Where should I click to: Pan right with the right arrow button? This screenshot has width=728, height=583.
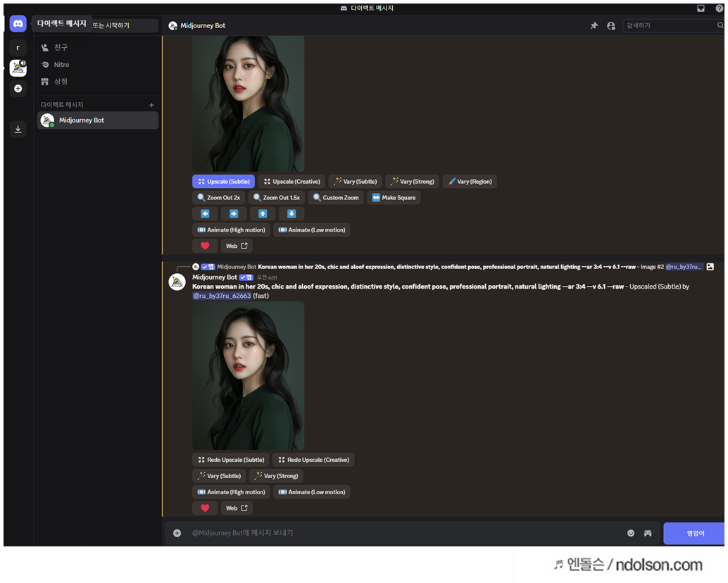click(234, 213)
